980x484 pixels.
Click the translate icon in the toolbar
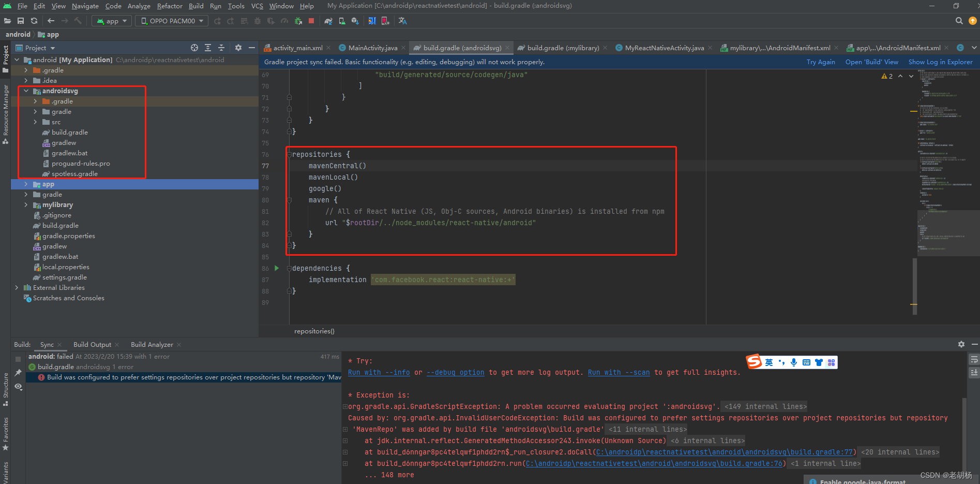coord(402,21)
